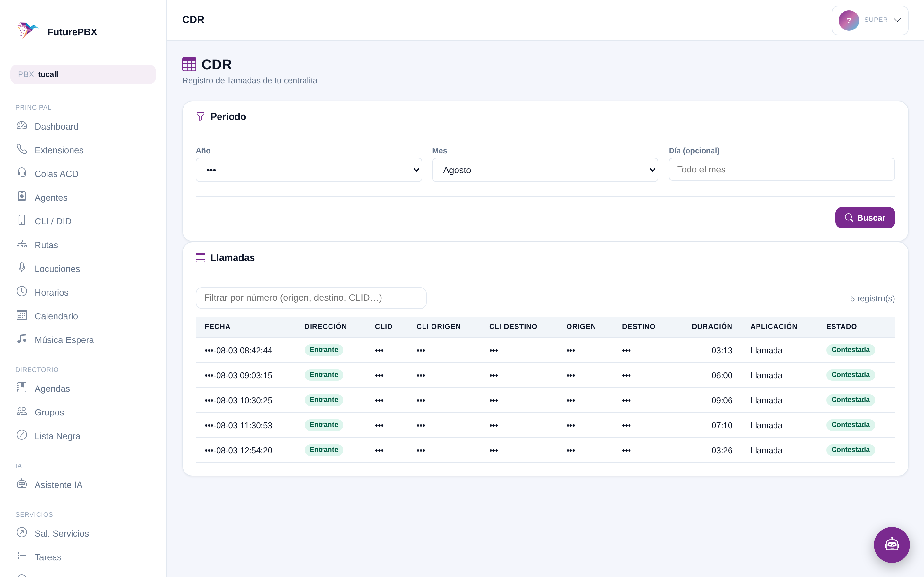Open the floating AI assistant robot button

(891, 545)
